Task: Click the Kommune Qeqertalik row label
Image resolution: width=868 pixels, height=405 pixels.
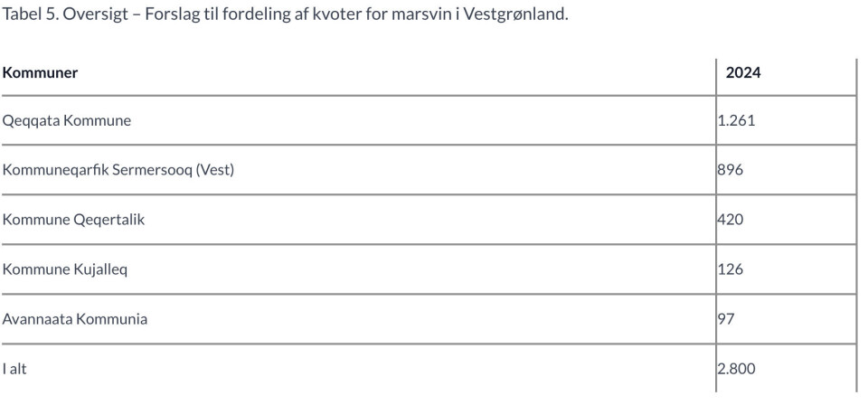Action: pos(73,220)
